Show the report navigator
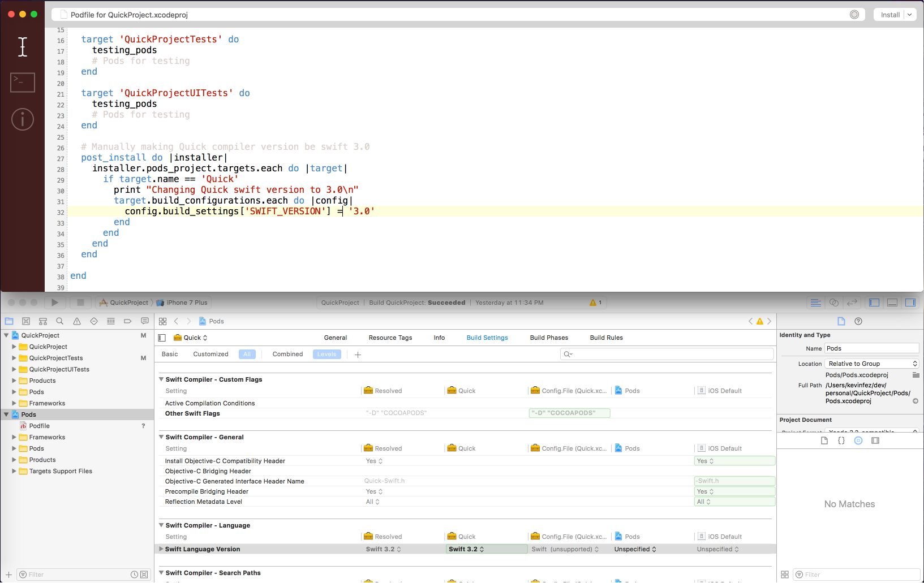The height and width of the screenshot is (583, 924). [145, 321]
